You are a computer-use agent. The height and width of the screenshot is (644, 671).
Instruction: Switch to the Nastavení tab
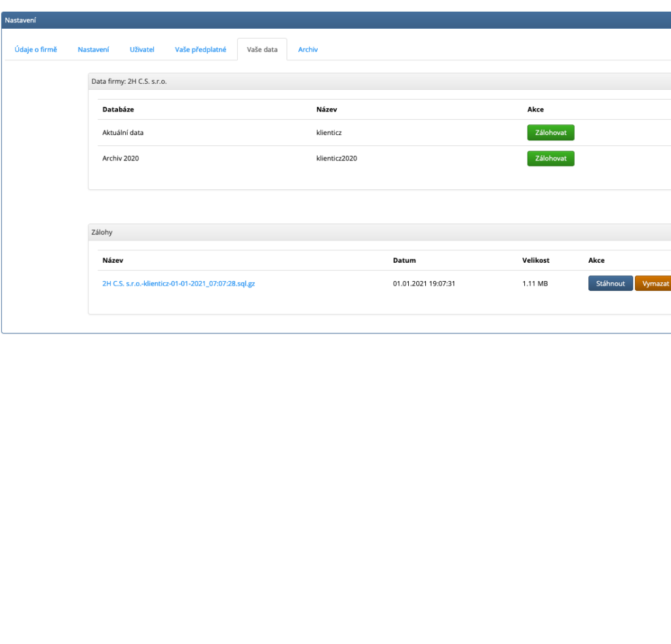point(93,50)
